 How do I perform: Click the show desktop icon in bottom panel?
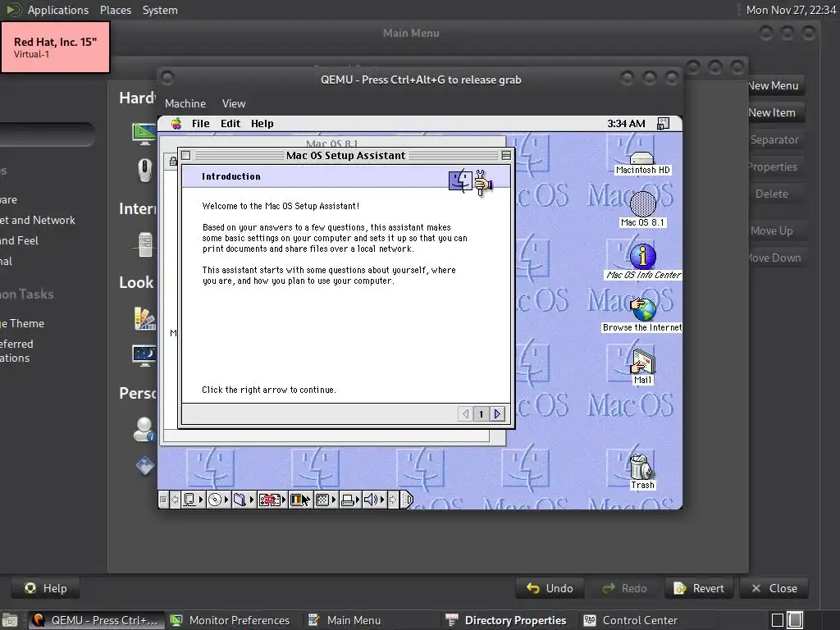point(9,620)
